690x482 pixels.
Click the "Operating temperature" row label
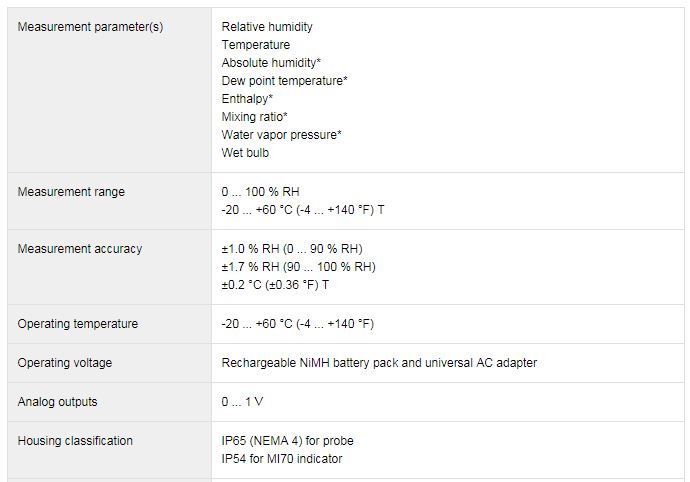coord(78,324)
